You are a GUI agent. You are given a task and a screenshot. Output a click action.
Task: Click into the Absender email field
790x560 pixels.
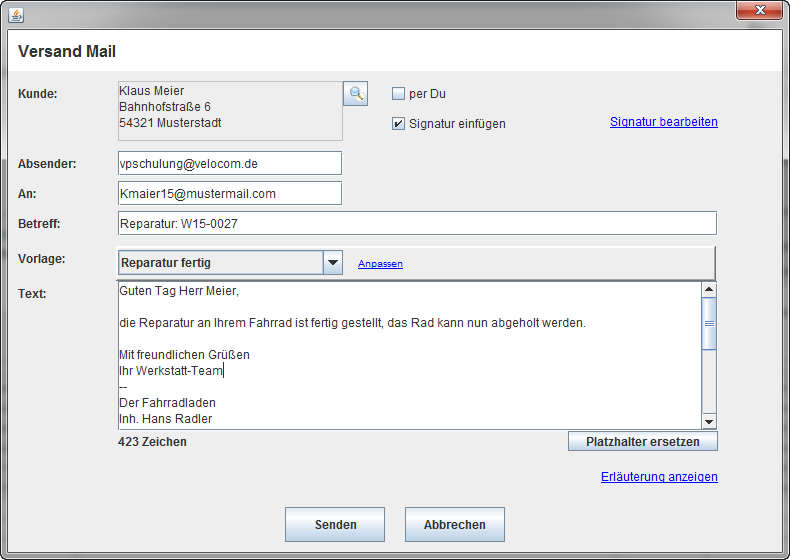229,163
